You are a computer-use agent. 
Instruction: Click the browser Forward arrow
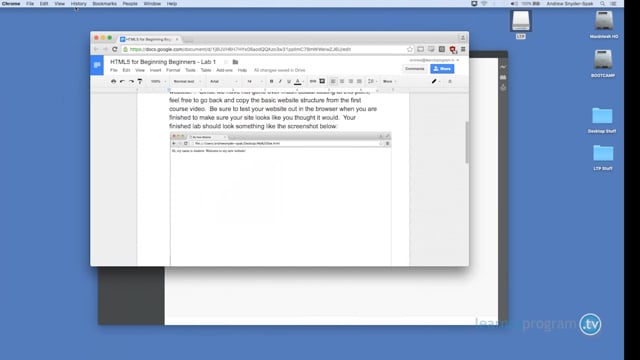(105, 49)
